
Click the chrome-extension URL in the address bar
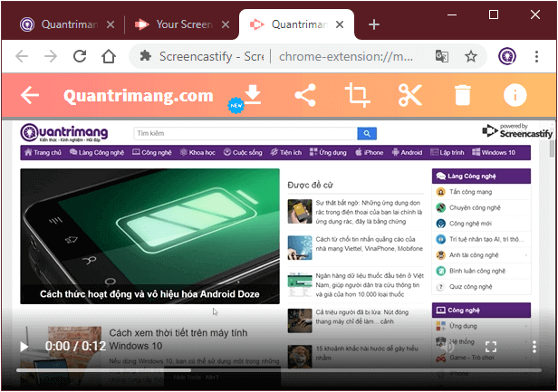pyautogui.click(x=346, y=56)
